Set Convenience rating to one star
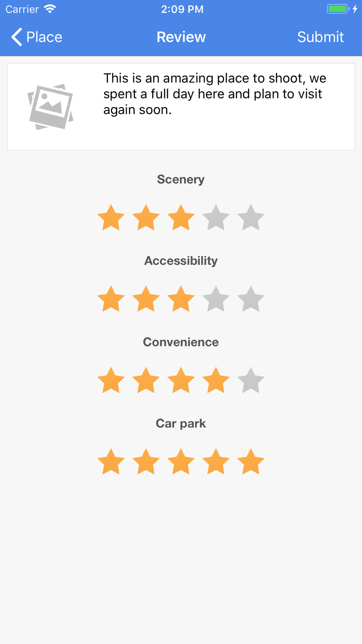 click(x=111, y=380)
